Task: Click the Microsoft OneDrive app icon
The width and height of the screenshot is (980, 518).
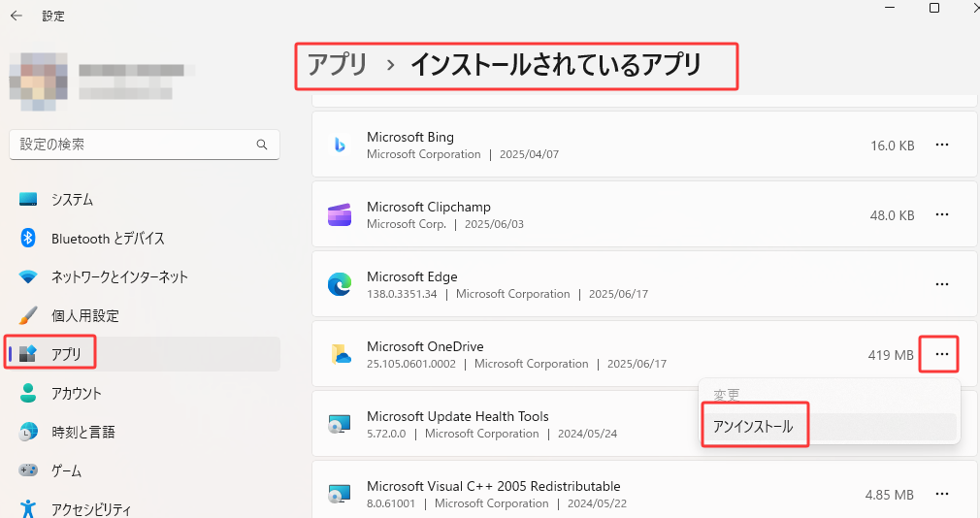Action: click(340, 354)
